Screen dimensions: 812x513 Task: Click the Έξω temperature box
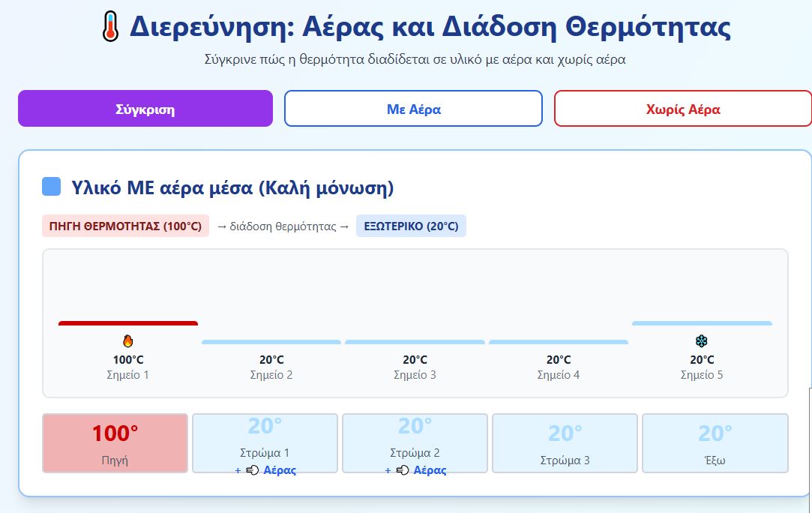tap(715, 442)
